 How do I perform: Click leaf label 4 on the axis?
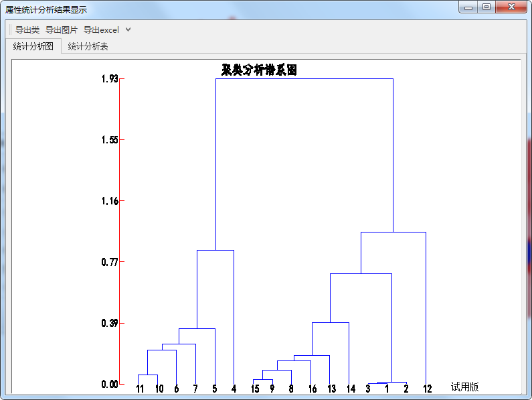pyautogui.click(x=234, y=389)
